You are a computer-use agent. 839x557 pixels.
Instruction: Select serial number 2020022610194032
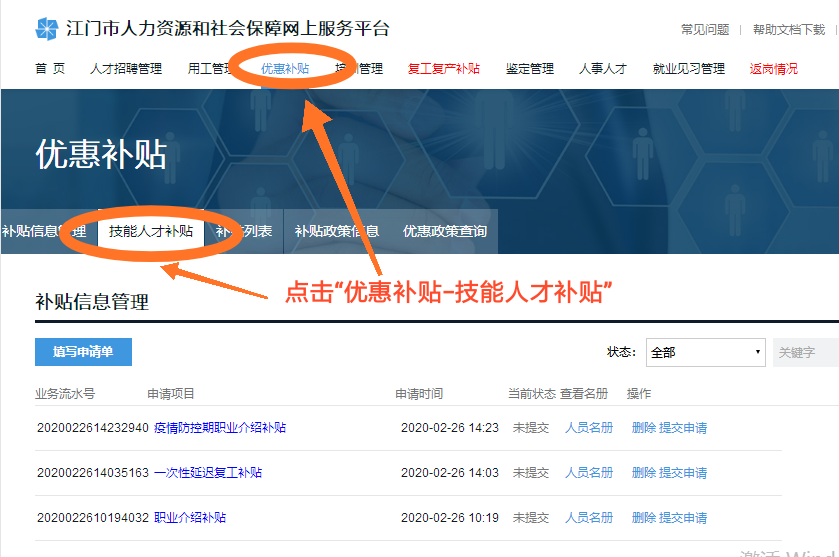93,517
